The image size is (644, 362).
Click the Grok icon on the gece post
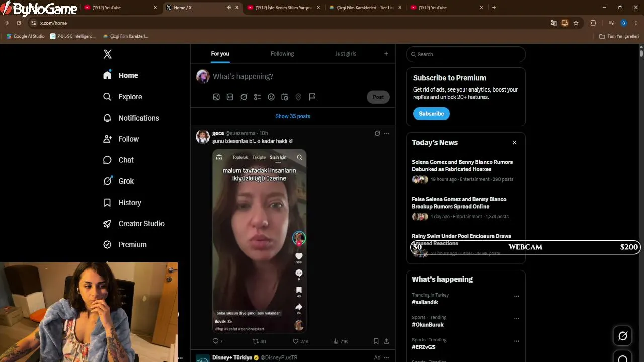tap(377, 133)
